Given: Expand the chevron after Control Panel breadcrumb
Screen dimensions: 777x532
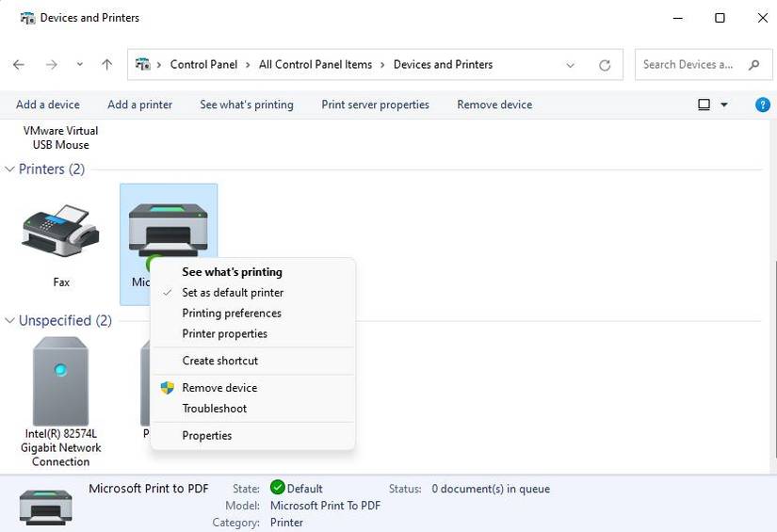Looking at the screenshot, I should click(248, 65).
